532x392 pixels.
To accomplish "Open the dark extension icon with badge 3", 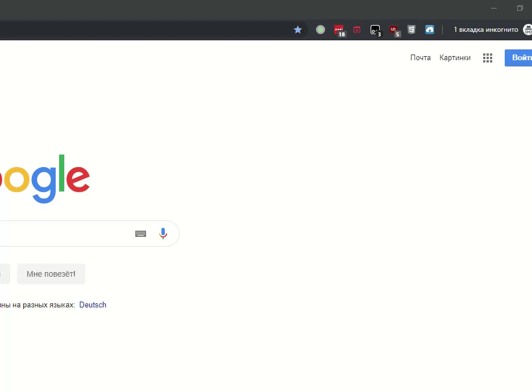I will pyautogui.click(x=375, y=30).
